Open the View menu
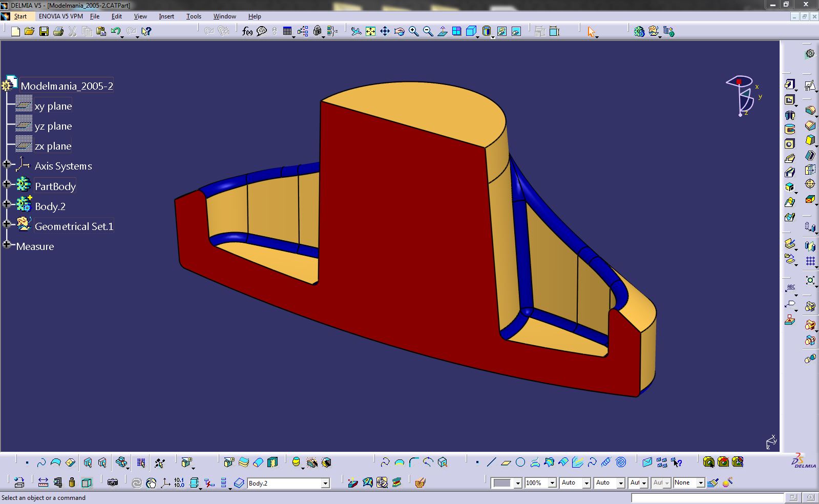 140,16
